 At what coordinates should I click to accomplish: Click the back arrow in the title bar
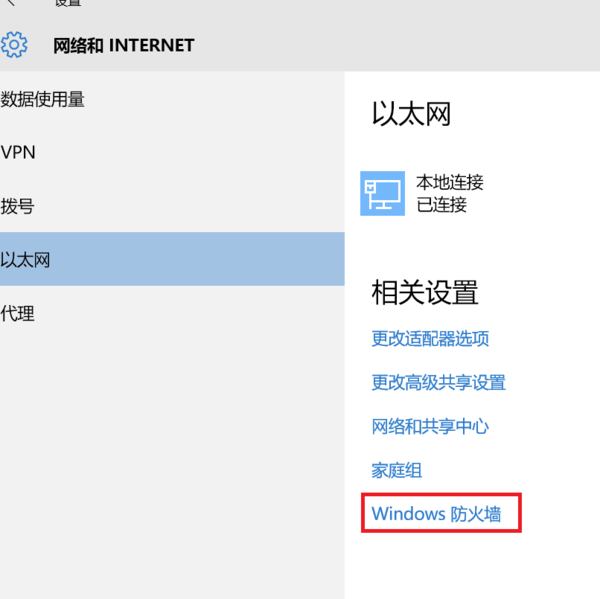(11, 4)
